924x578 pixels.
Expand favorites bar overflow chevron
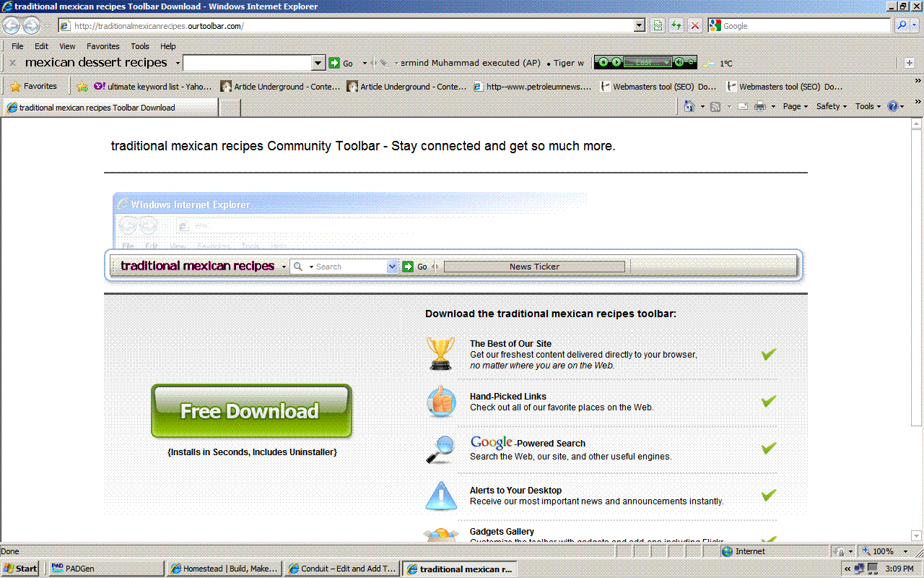coord(918,81)
